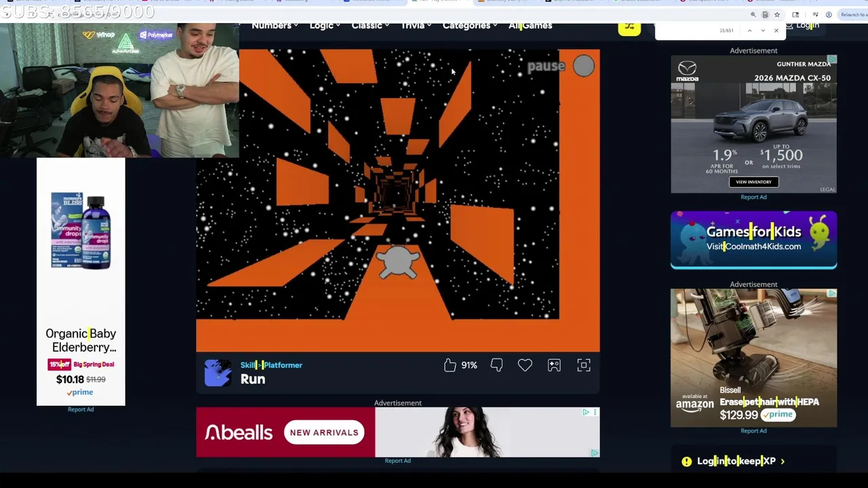Click the AdChoices icon on the Bealls ad
868x488 pixels.
[586, 412]
